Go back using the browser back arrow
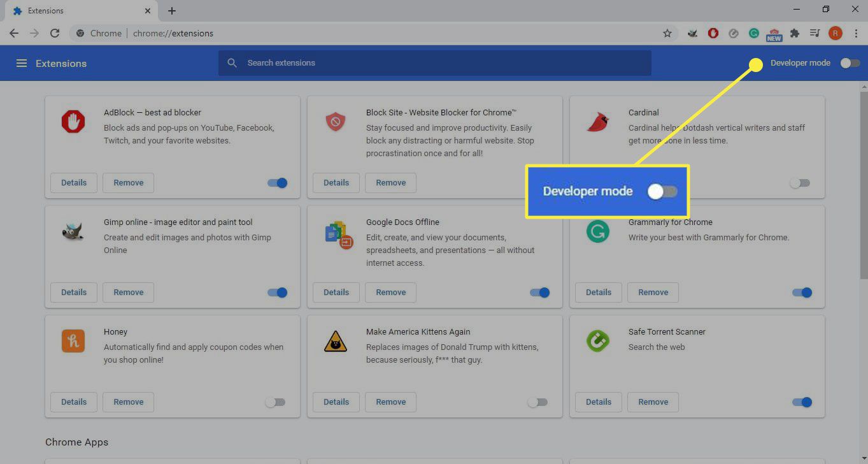Viewport: 868px width, 464px height. tap(14, 33)
